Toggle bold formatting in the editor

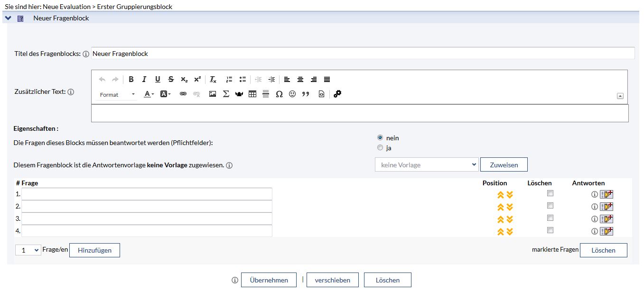click(x=131, y=80)
